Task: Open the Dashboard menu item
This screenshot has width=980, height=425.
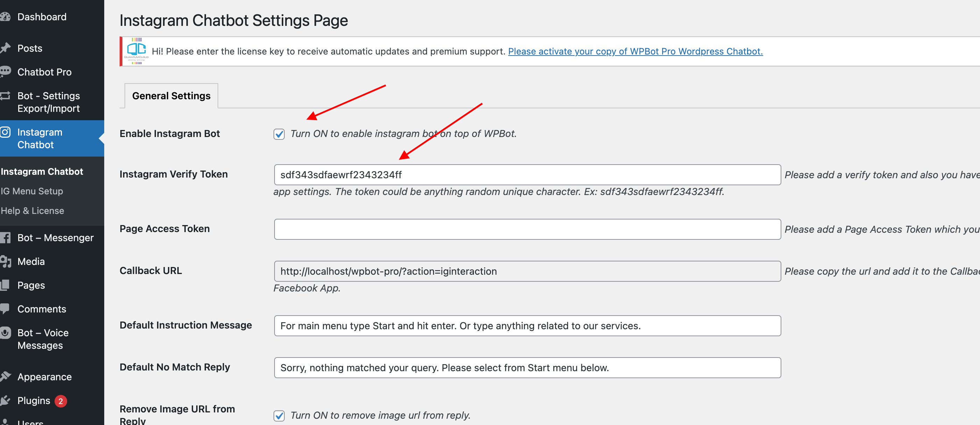Action: coord(42,17)
